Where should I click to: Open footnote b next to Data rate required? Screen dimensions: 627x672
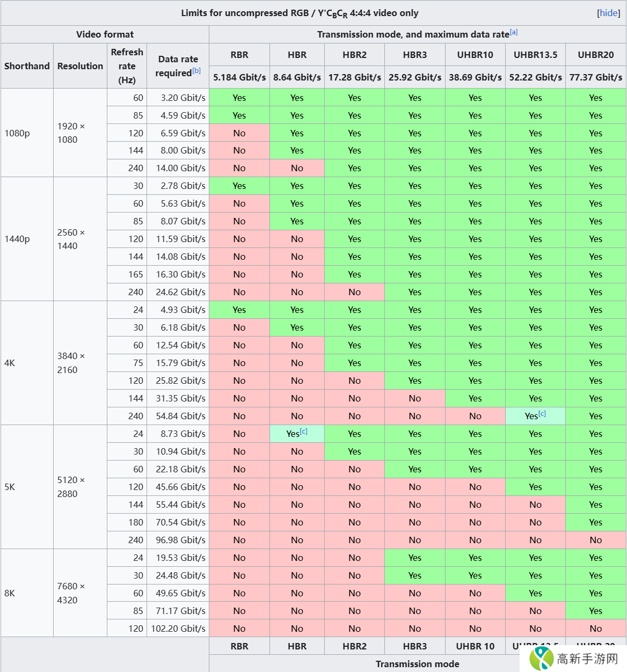(x=196, y=71)
